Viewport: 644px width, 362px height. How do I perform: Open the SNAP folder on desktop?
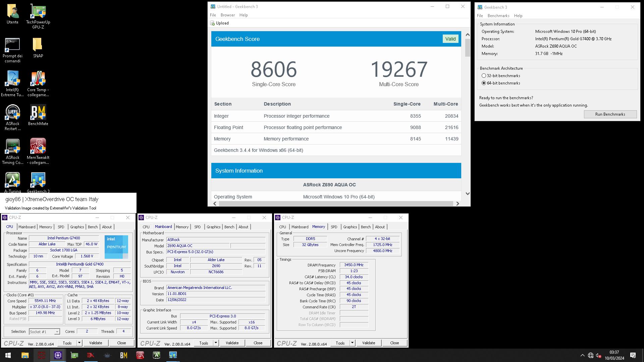pyautogui.click(x=38, y=48)
